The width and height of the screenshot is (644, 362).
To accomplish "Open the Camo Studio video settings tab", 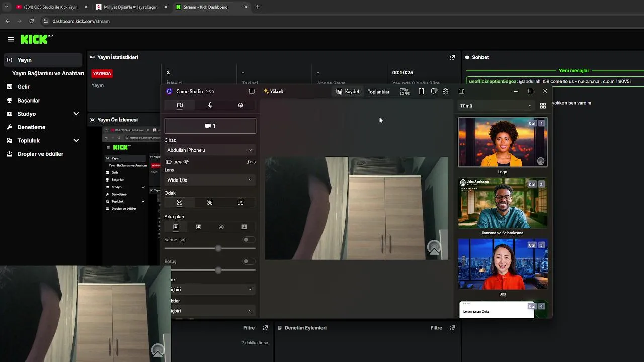I will [x=180, y=105].
